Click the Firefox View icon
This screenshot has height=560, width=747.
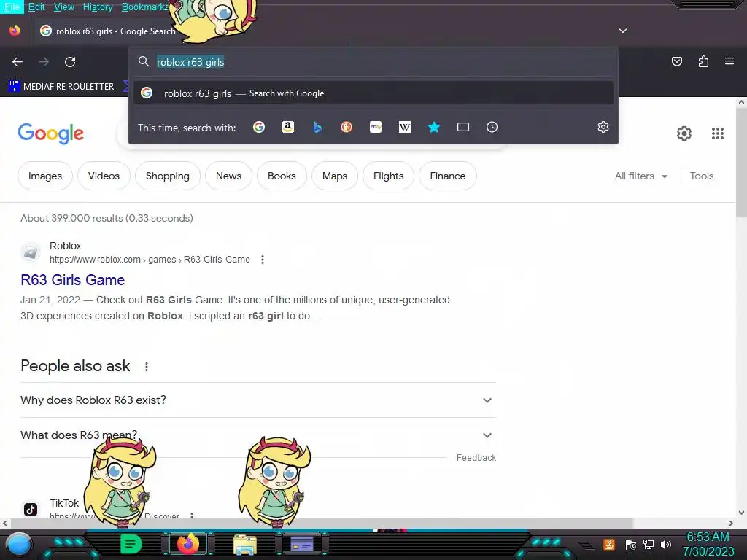pos(15,31)
